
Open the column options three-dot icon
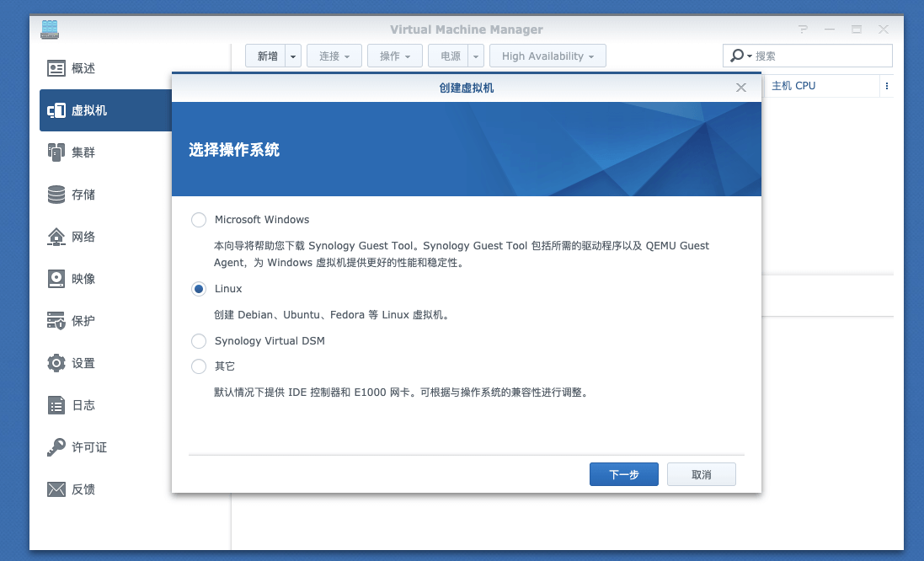pos(886,86)
